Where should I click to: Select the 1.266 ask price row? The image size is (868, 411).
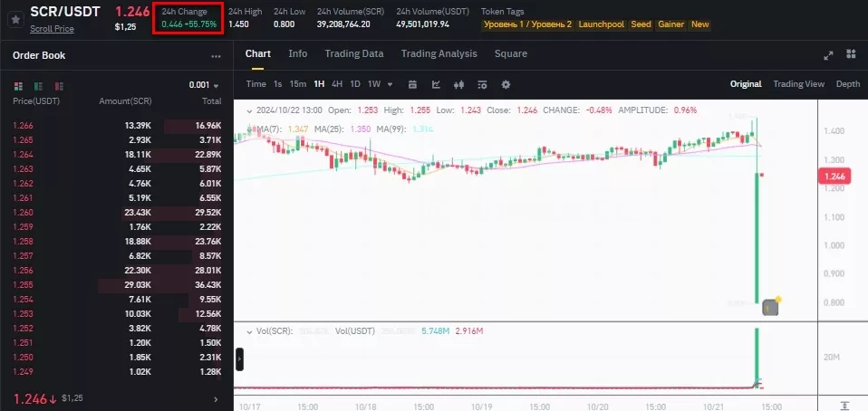117,126
